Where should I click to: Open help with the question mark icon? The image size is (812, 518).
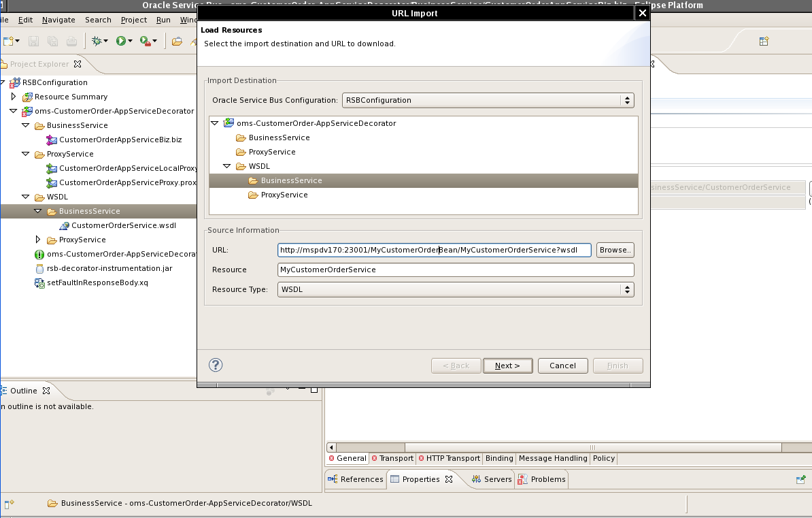click(216, 365)
